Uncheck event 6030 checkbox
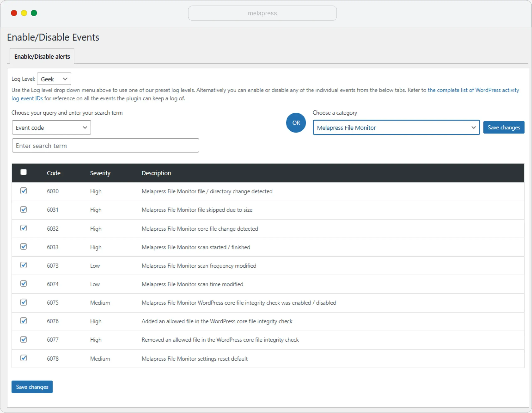This screenshot has width=532, height=413. pos(23,191)
